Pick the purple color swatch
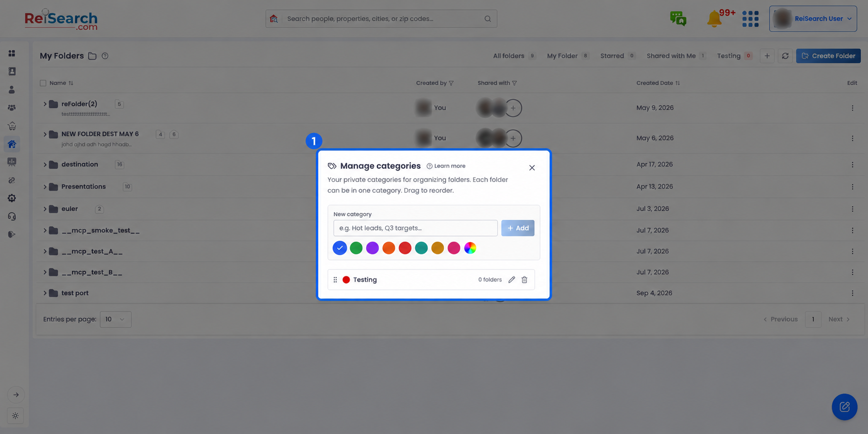This screenshot has height=434, width=868. 372,248
